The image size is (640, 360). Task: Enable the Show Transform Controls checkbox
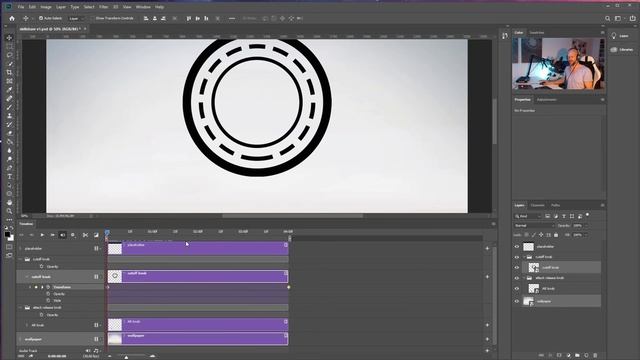[x=91, y=18]
